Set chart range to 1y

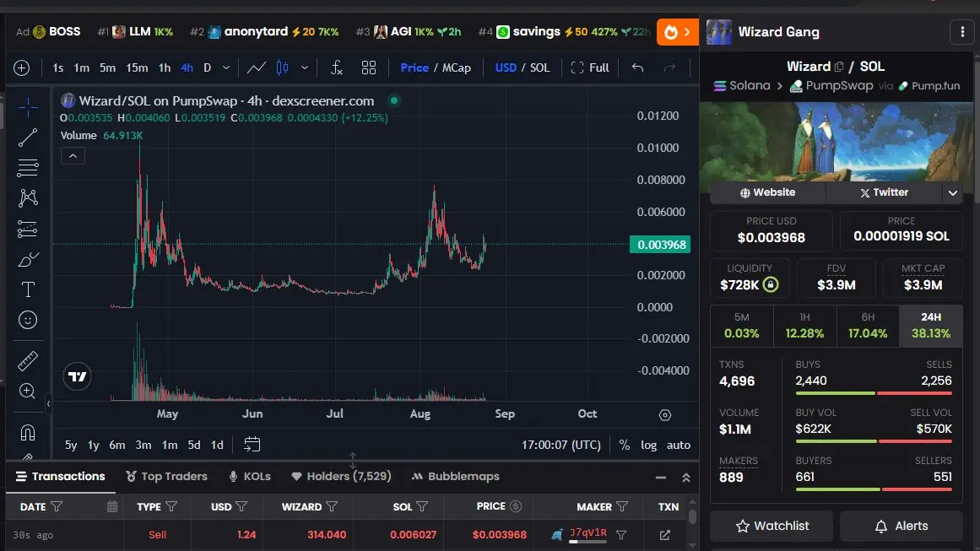point(93,445)
